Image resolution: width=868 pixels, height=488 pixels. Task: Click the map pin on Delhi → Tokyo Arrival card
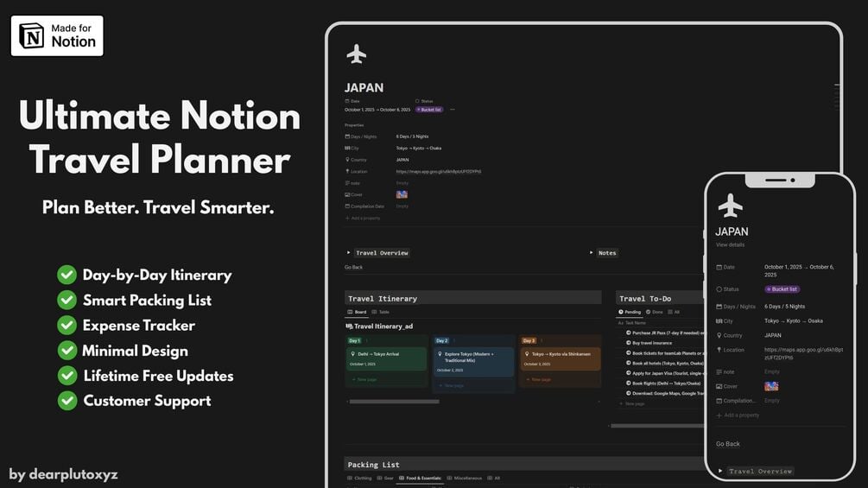click(x=352, y=354)
